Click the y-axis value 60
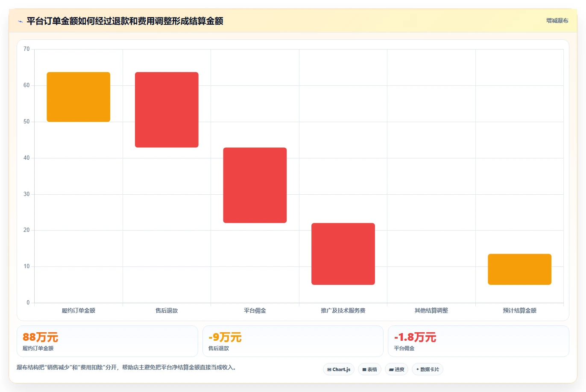Screen dimensions: 586x392 click(x=26, y=85)
